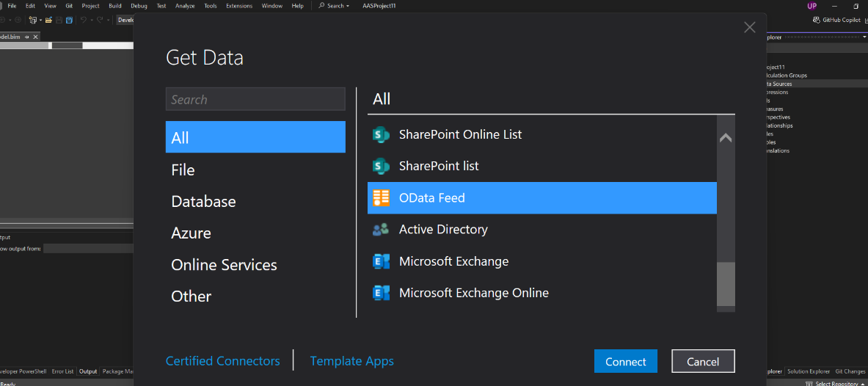Click the connector list scrollbar thumb
The height and width of the screenshot is (386, 868).
(726, 284)
